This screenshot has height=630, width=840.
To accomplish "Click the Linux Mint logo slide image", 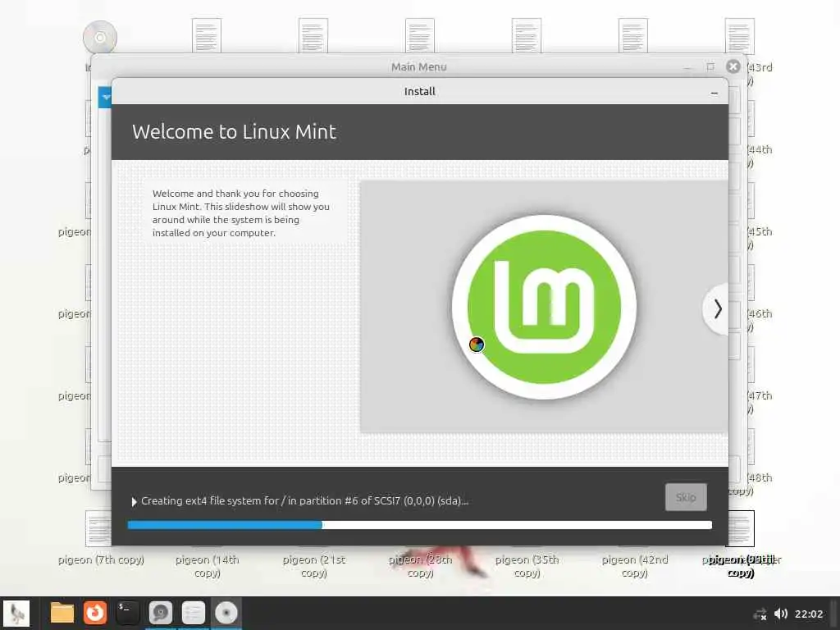I will click(544, 307).
